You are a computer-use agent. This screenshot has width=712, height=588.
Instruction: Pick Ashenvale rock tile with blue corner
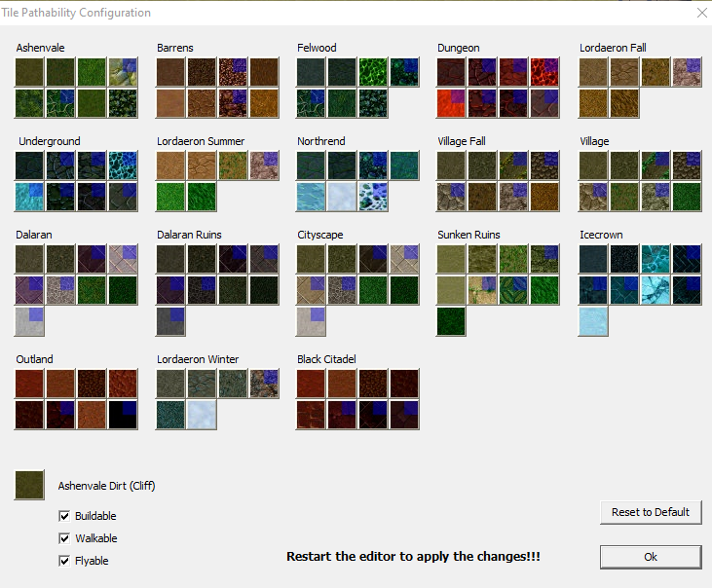coord(123,72)
